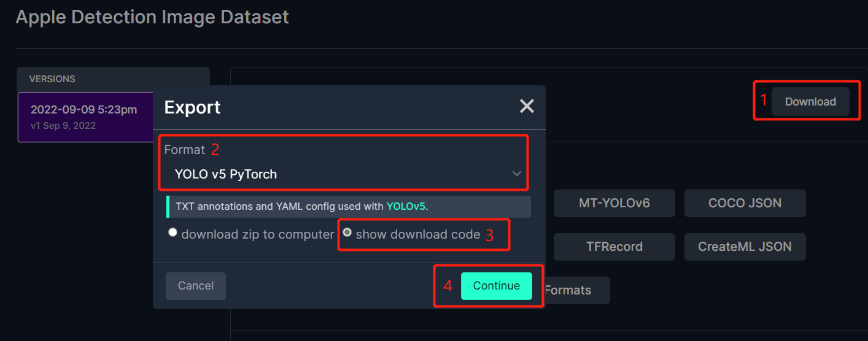The height and width of the screenshot is (341, 868).
Task: Choose the MT-YOLOv6 format button
Action: [614, 203]
